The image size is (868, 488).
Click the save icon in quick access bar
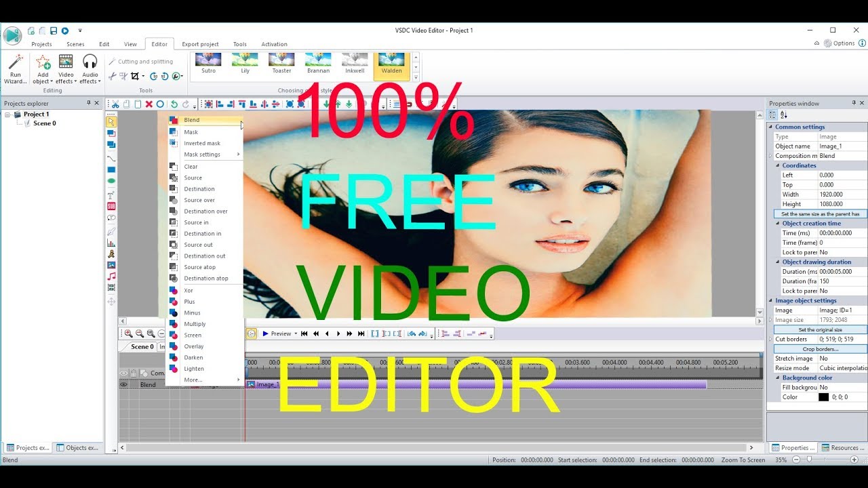tap(54, 30)
